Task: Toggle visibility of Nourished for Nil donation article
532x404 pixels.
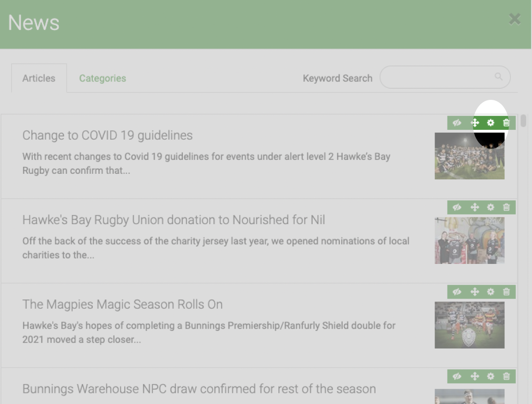Action: pyautogui.click(x=457, y=208)
